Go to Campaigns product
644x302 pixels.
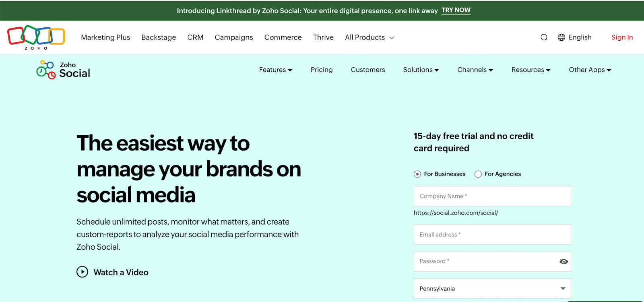click(x=234, y=37)
